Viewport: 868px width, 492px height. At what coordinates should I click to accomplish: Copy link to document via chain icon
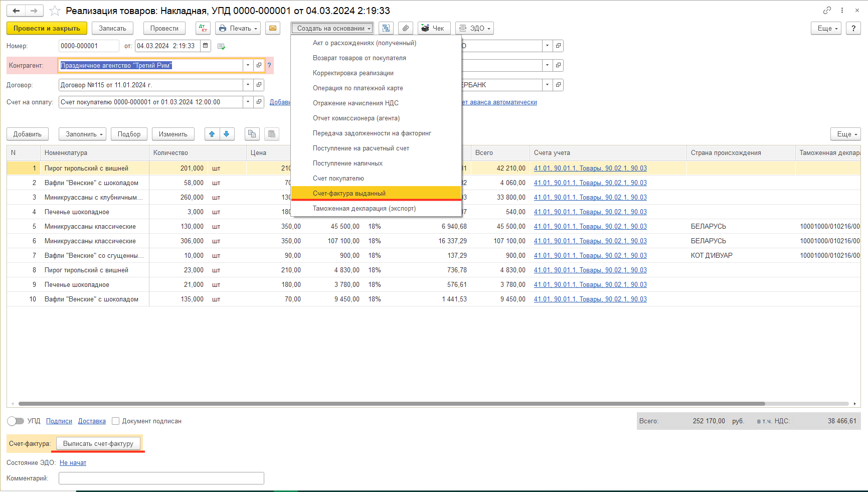pyautogui.click(x=827, y=10)
